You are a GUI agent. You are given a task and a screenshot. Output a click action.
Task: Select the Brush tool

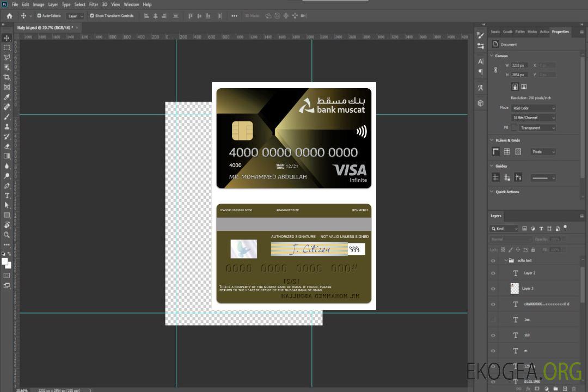pyautogui.click(x=7, y=117)
